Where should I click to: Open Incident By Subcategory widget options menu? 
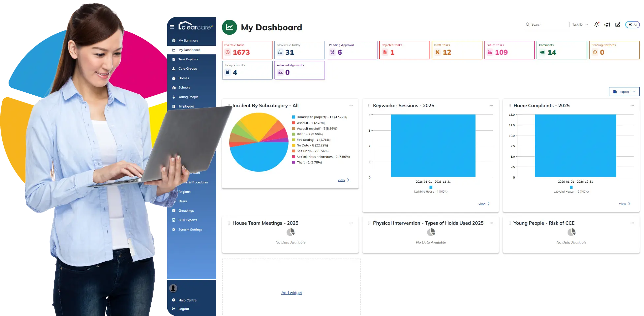(x=351, y=106)
